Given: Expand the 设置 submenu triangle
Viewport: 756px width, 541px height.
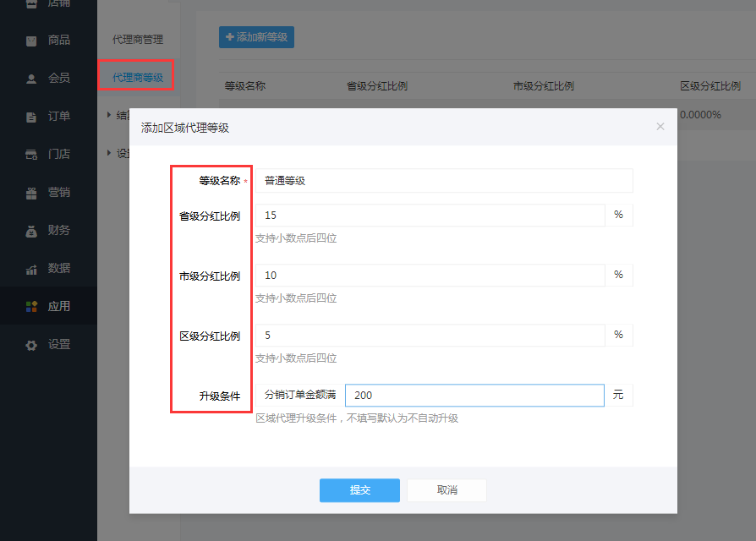Looking at the screenshot, I should click(109, 153).
